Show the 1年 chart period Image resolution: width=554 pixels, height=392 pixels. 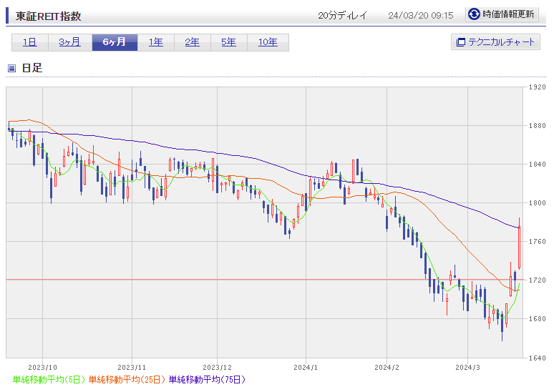coord(156,42)
